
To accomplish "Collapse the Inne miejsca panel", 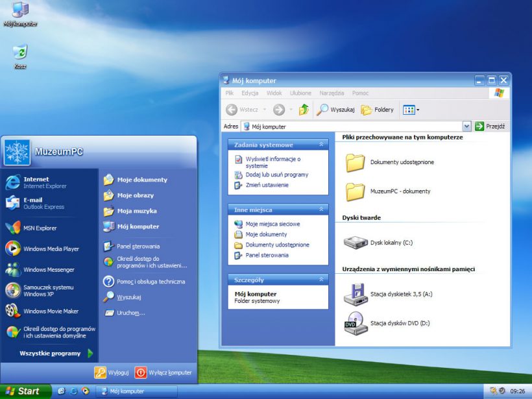I will (320, 210).
